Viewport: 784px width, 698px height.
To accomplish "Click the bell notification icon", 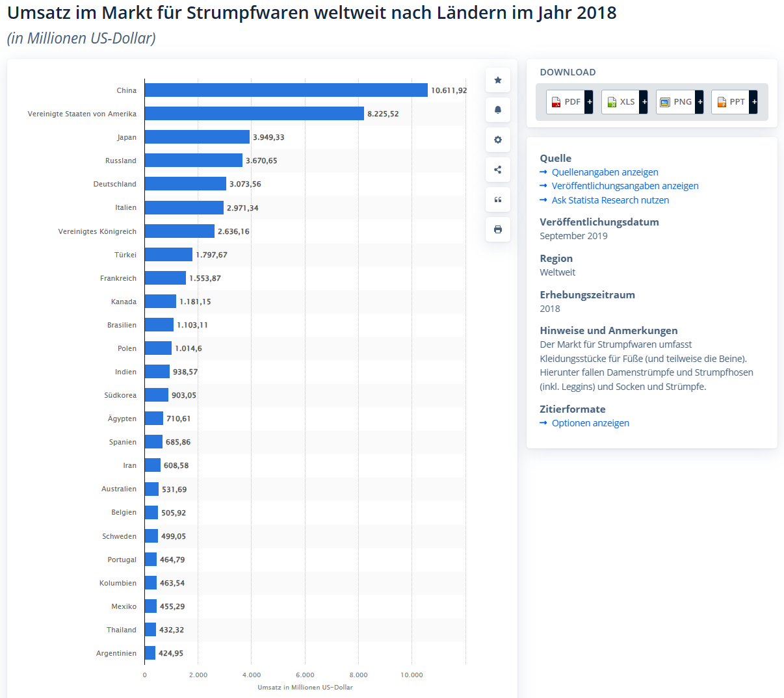I will (x=497, y=110).
